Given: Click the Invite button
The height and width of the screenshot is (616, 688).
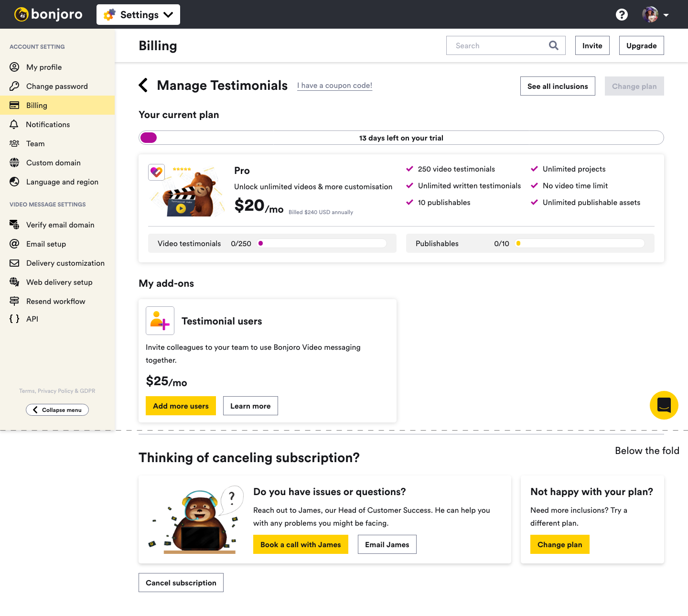Looking at the screenshot, I should coord(592,45).
